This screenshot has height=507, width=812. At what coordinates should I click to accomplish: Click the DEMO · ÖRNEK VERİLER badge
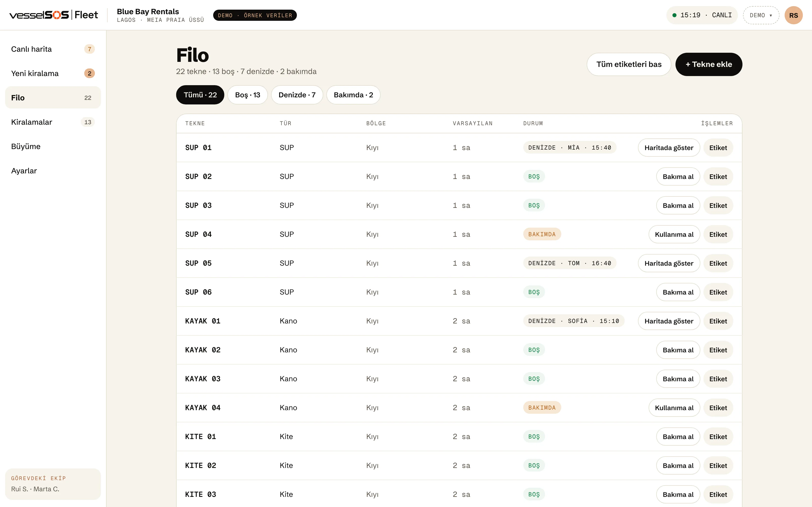pyautogui.click(x=255, y=15)
